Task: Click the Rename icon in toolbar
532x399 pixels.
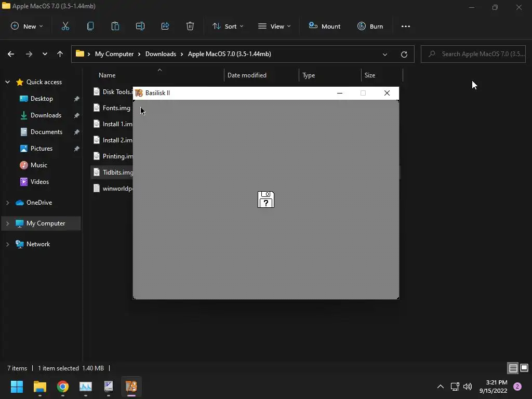Action: [x=140, y=26]
